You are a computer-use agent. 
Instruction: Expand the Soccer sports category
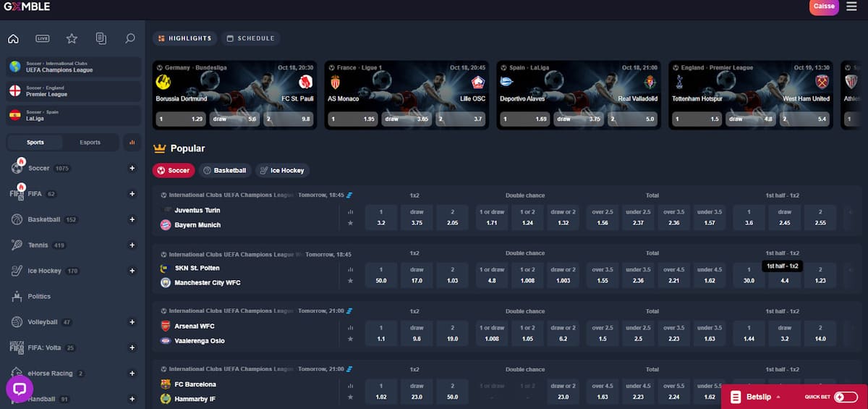coord(132,168)
